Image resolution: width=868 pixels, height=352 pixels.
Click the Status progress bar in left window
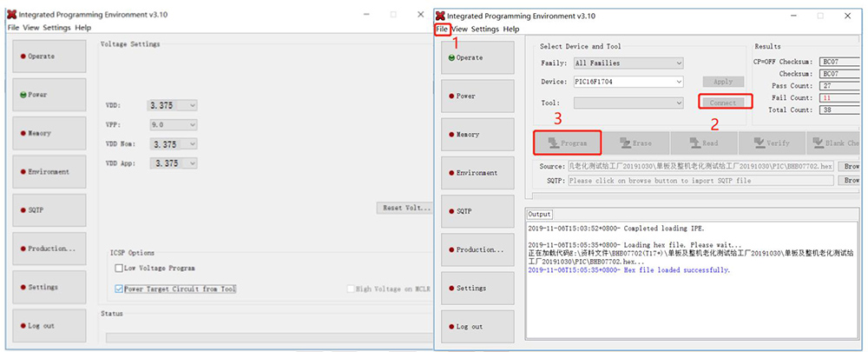click(267, 337)
